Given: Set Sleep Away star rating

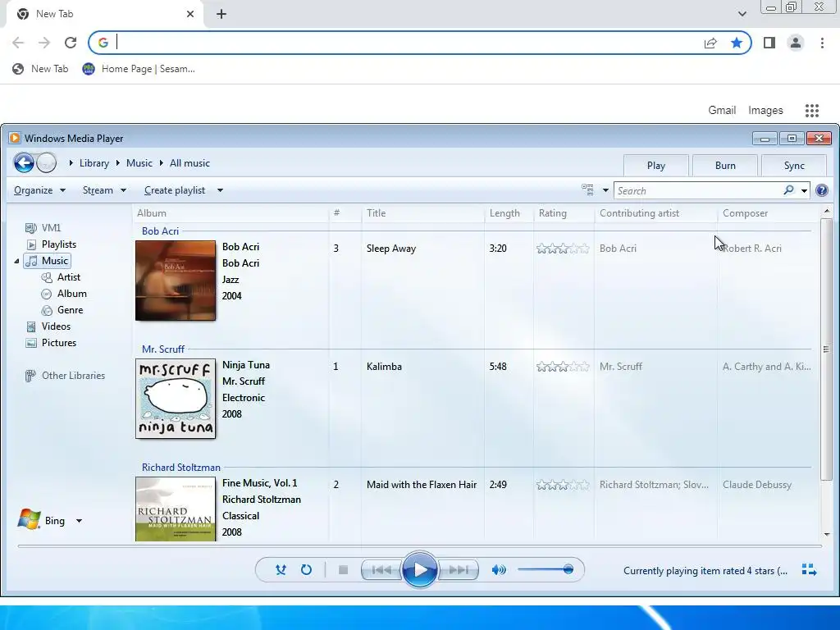Looking at the screenshot, I should (563, 249).
